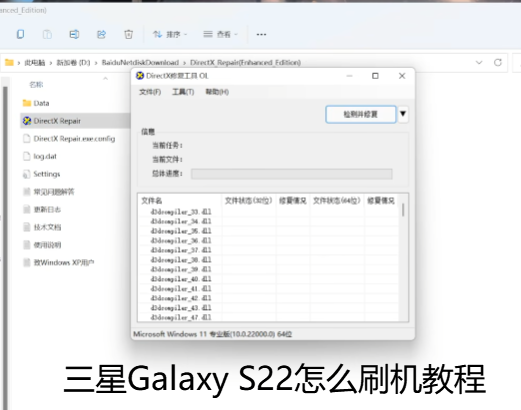Select the DirectX Repair.exe.config file
Viewport: 521px width, 410px height.
[x=69, y=138]
